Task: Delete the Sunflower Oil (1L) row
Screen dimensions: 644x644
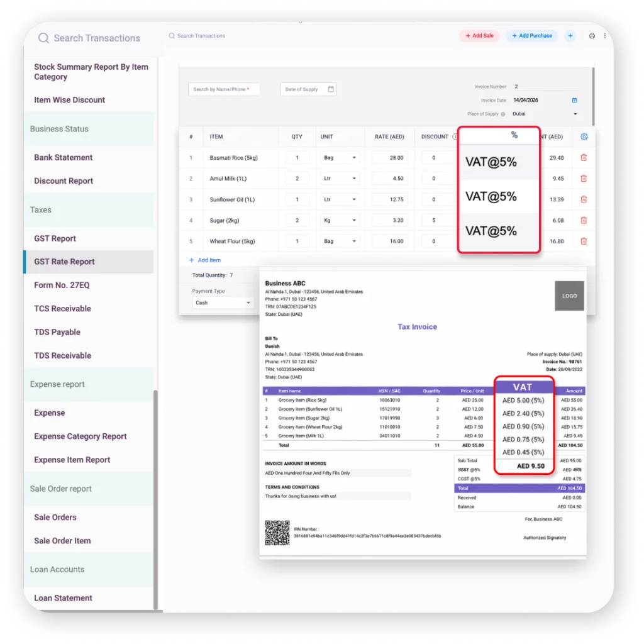Action: [x=584, y=199]
